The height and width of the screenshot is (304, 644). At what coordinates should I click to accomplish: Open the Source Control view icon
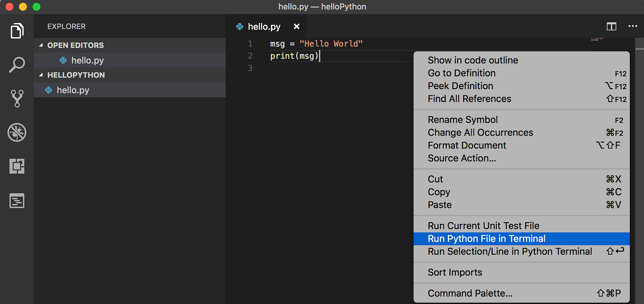click(x=17, y=98)
